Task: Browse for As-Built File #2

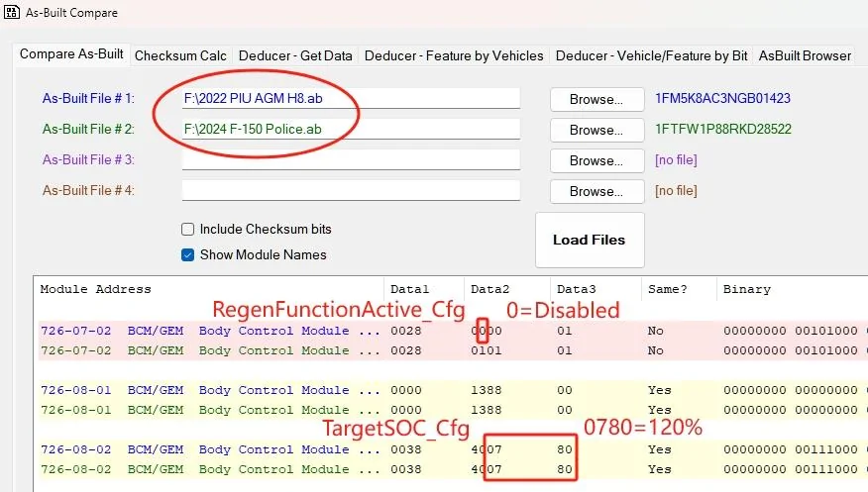Action: click(597, 130)
